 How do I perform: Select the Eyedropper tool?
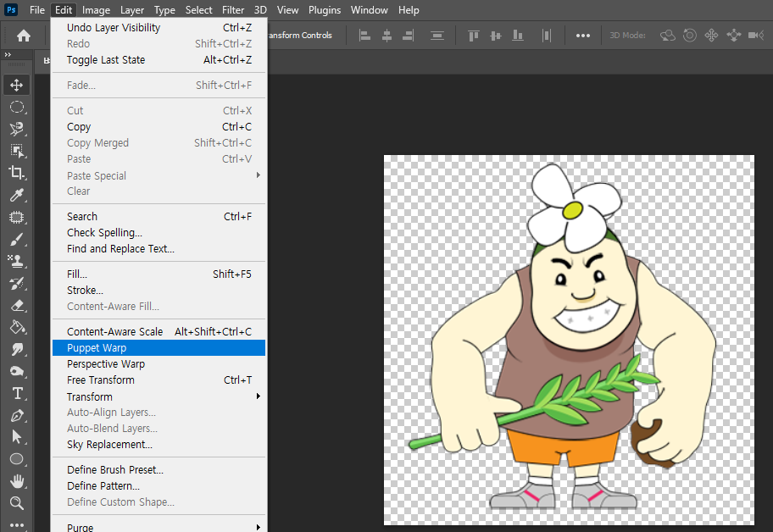click(x=17, y=195)
